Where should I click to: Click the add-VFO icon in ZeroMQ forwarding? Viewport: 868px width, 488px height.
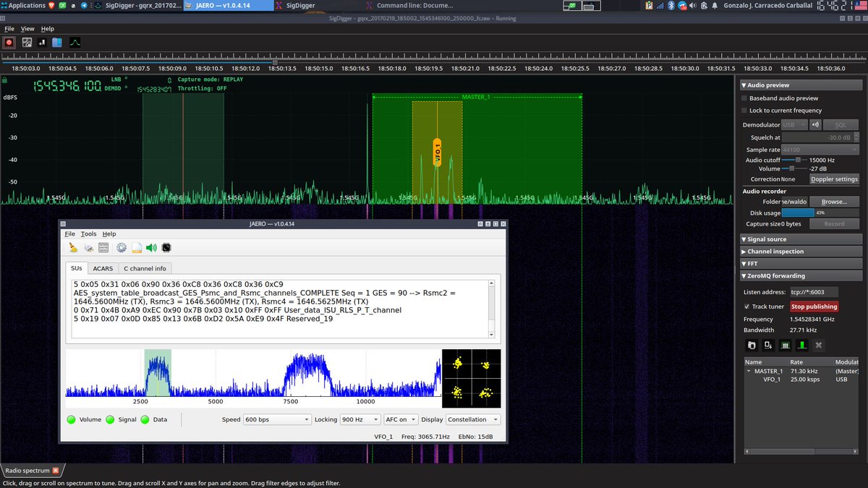coord(767,345)
